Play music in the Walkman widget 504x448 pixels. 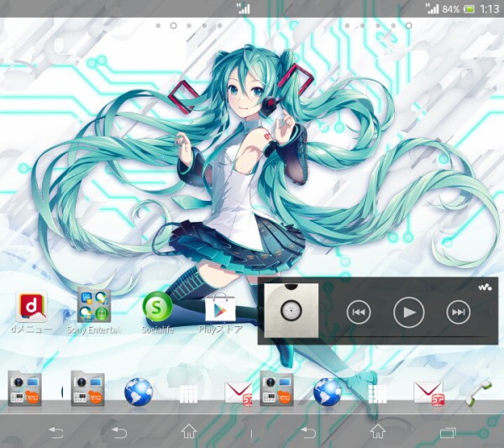point(408,313)
